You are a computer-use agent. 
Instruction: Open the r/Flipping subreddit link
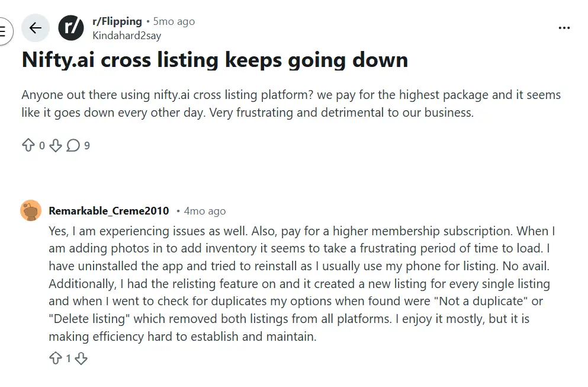coord(117,21)
